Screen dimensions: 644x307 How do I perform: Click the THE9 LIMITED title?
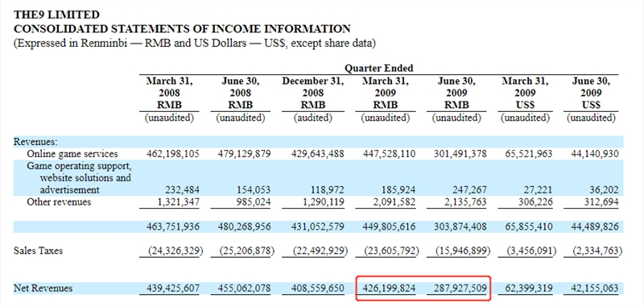[x=56, y=15]
